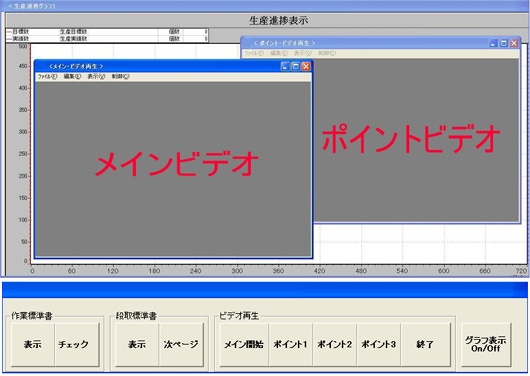Click the 作業標準書 group label

pyautogui.click(x=32, y=316)
